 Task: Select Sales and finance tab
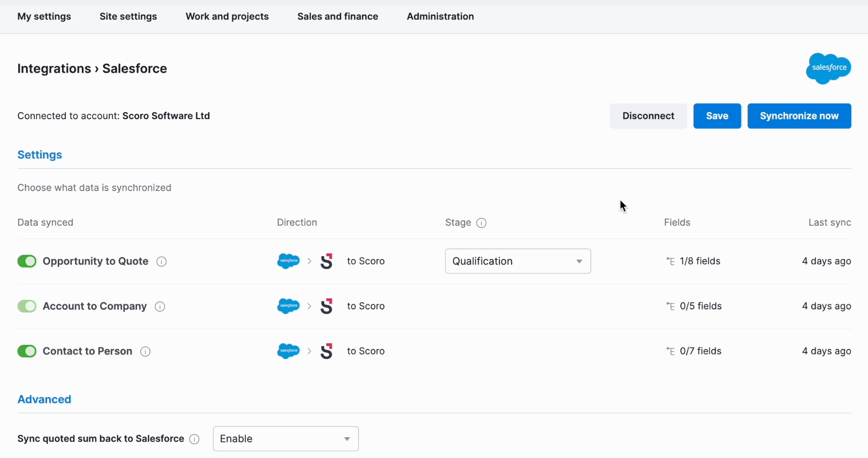338,17
